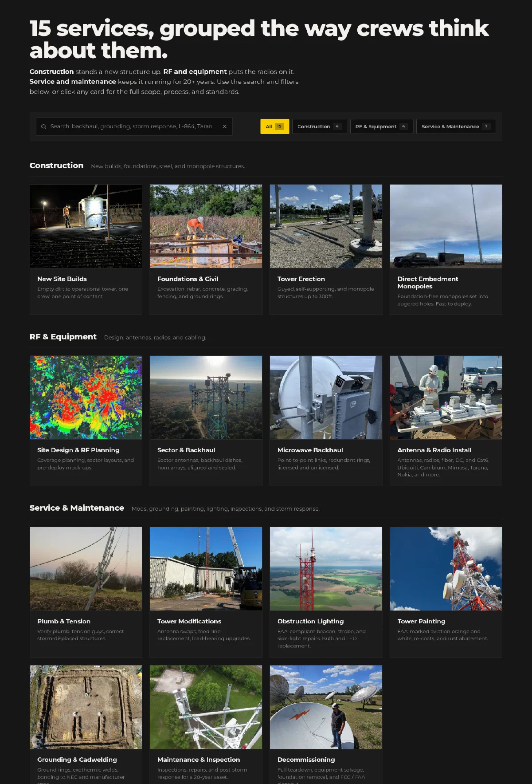Image resolution: width=532 pixels, height=784 pixels.
Task: Filter by Service & Maintenance category
Action: click(x=456, y=126)
